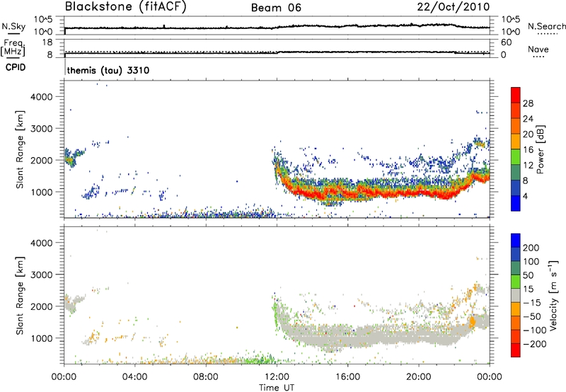Click the 12:00 time tick label
566x392 pixels.
(x=277, y=377)
